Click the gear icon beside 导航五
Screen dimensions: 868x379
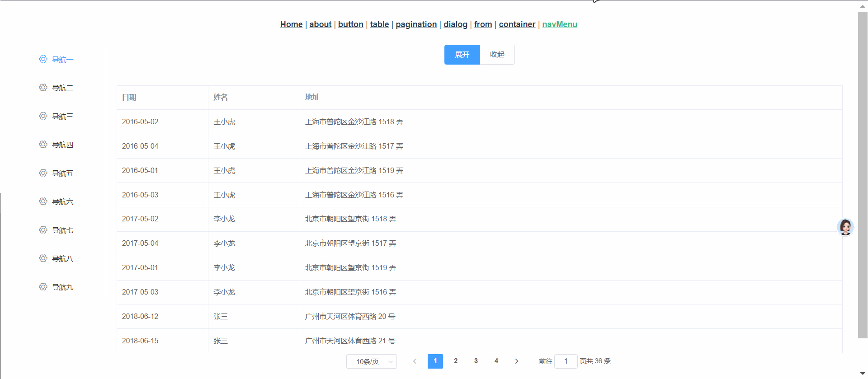point(43,173)
